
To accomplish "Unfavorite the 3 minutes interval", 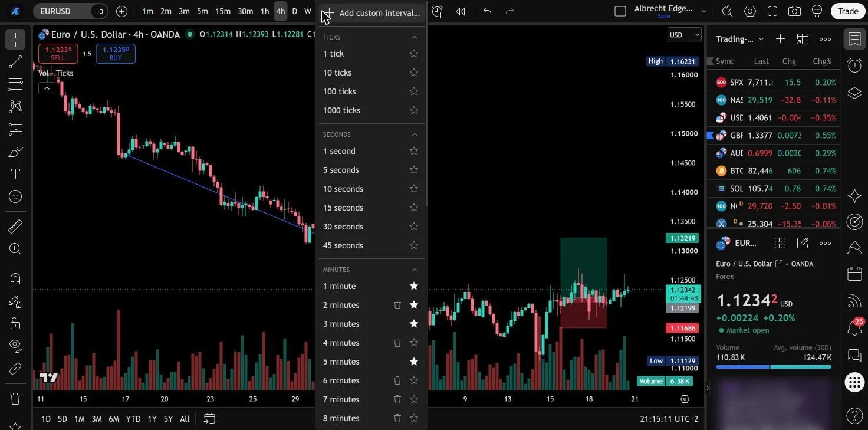I will click(x=414, y=324).
